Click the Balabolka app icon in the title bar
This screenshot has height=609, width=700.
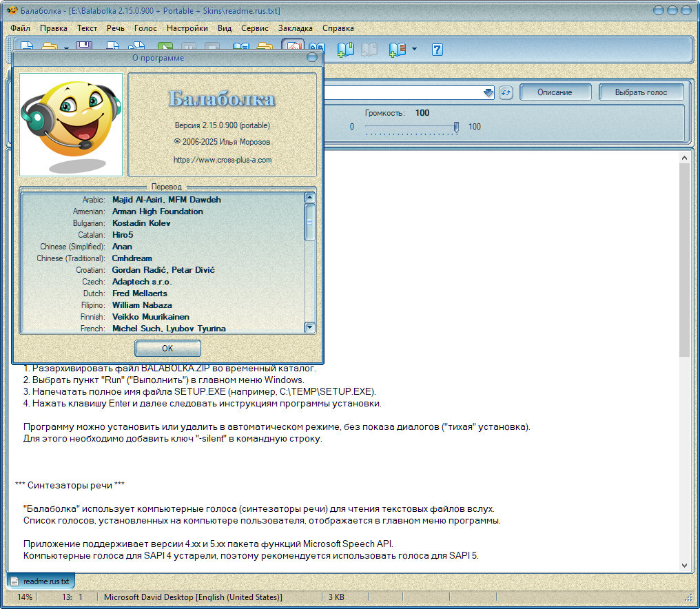click(12, 10)
